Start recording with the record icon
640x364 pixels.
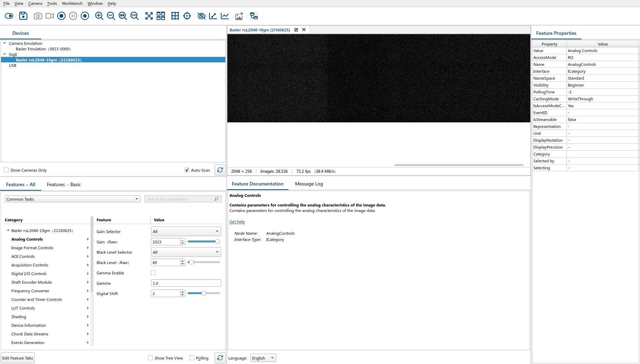click(85, 16)
